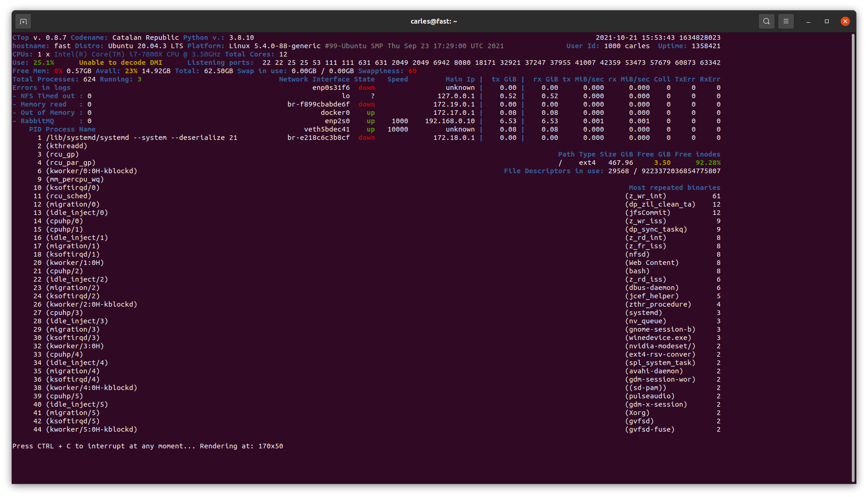The height and width of the screenshot is (497, 868).
Task: Click the terminal's vertical scrollbar
Action: coord(853,257)
